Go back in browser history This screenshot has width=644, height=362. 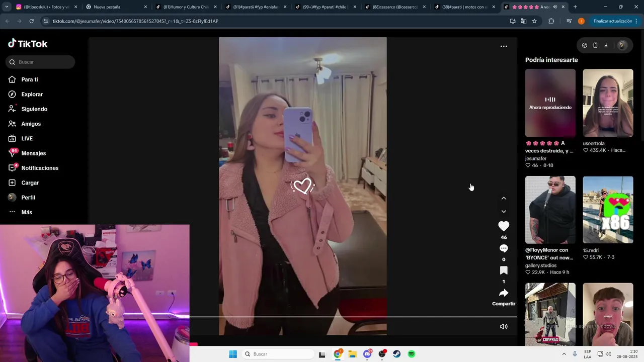(7, 21)
